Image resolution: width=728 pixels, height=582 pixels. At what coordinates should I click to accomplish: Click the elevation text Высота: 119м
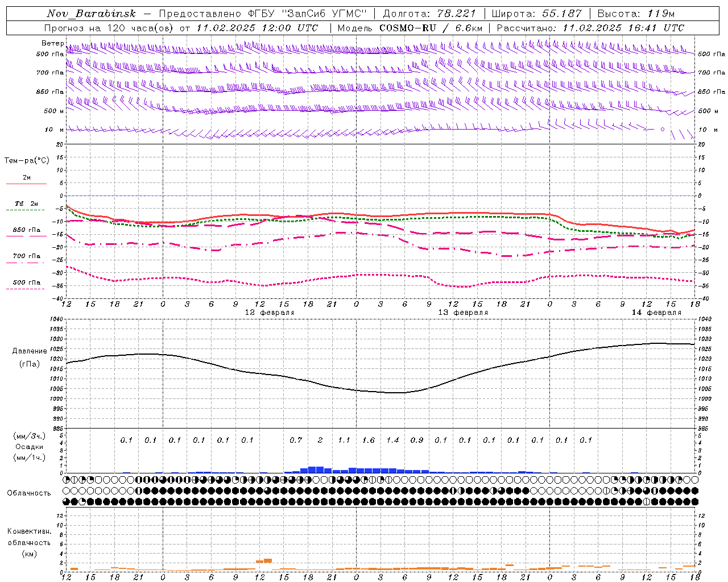(x=636, y=14)
